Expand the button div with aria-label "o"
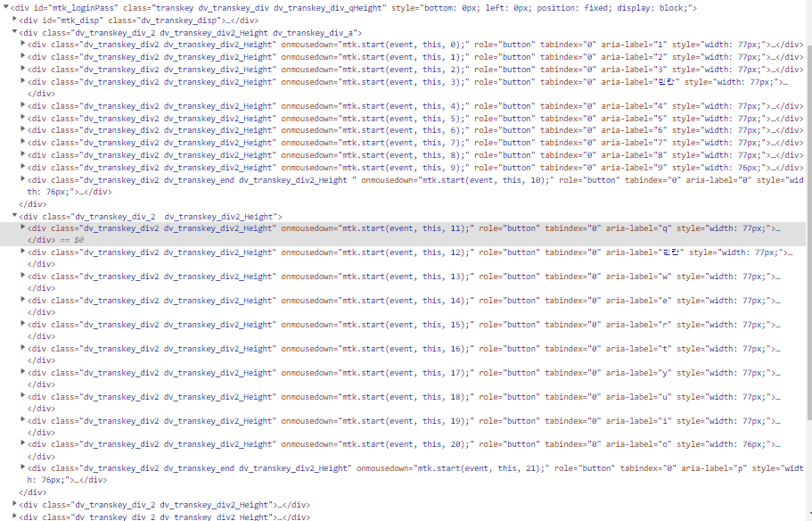This screenshot has width=812, height=521. tap(23, 443)
